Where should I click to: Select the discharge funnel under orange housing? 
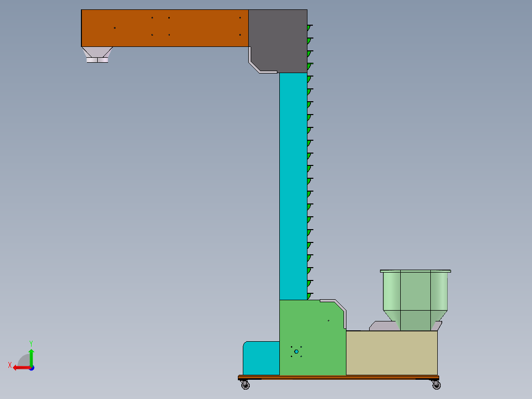coord(97,55)
